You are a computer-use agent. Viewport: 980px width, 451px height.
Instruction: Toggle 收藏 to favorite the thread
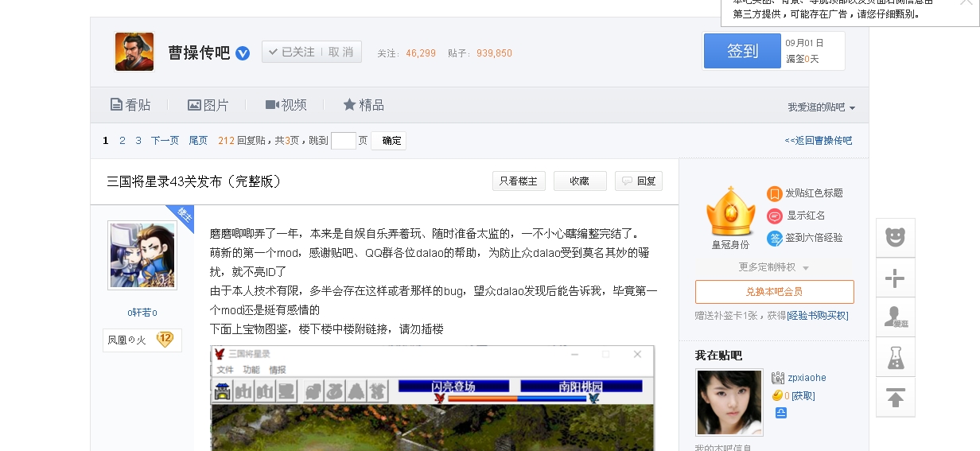tap(580, 181)
